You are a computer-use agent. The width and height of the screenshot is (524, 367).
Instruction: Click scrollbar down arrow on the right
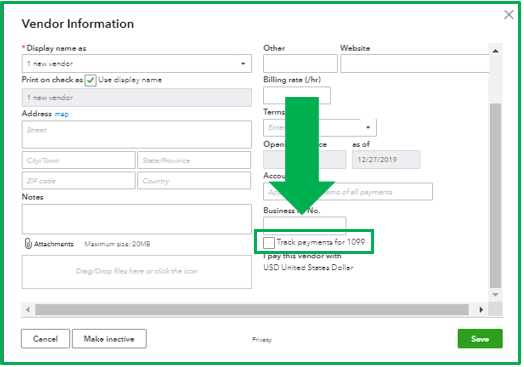pyautogui.click(x=495, y=294)
